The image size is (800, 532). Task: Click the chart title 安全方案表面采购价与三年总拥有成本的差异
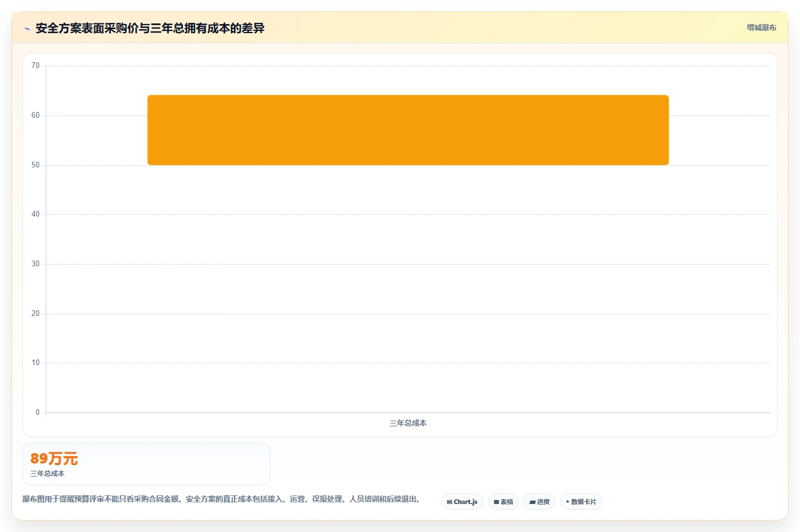150,28
